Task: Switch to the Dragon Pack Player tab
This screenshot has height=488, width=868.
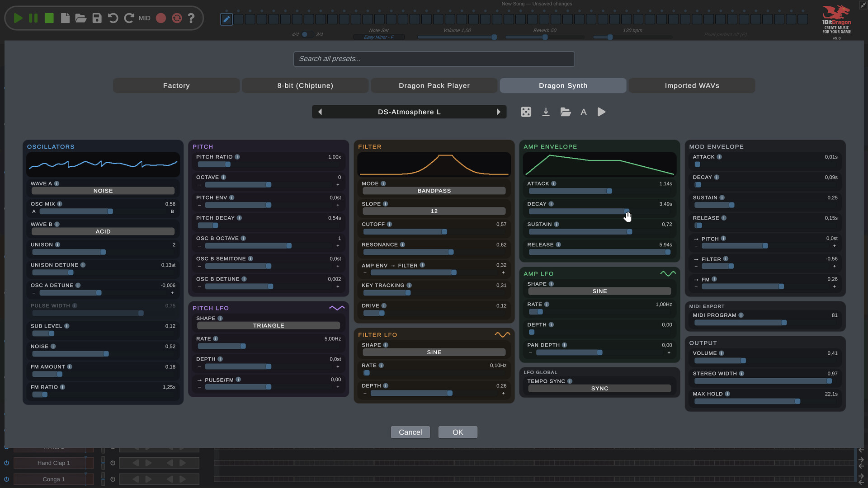Action: pyautogui.click(x=434, y=85)
